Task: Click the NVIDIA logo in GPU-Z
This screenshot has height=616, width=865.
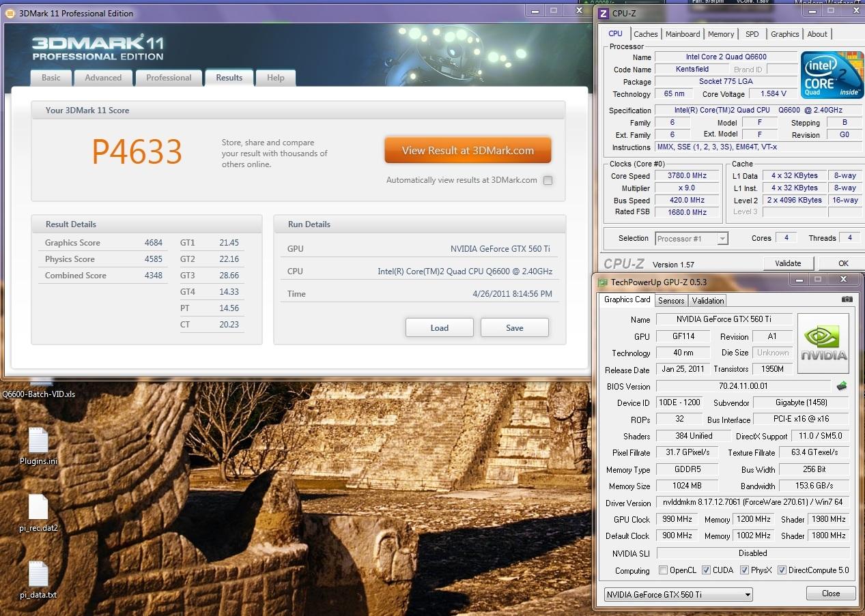Action: point(823,344)
